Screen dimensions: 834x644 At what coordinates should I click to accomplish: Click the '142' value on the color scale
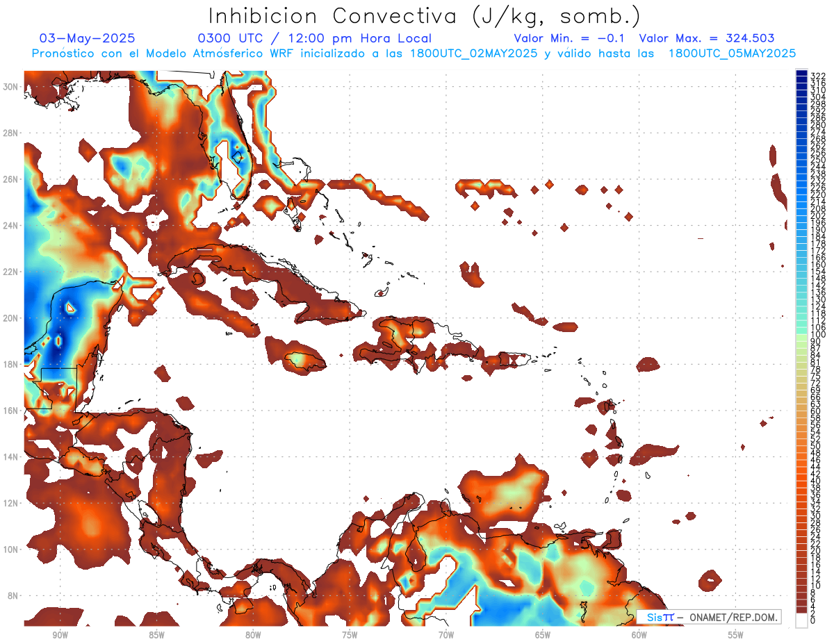pos(818,286)
